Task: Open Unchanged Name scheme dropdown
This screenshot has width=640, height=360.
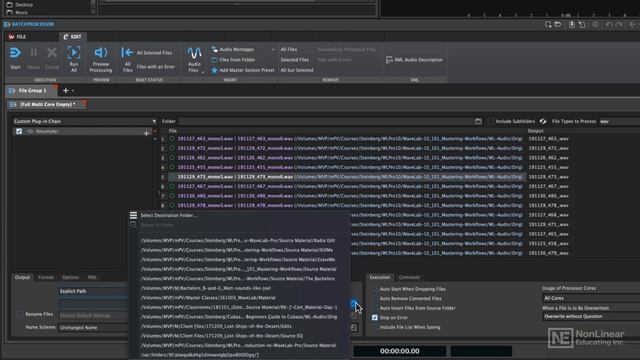Action: 93,327
